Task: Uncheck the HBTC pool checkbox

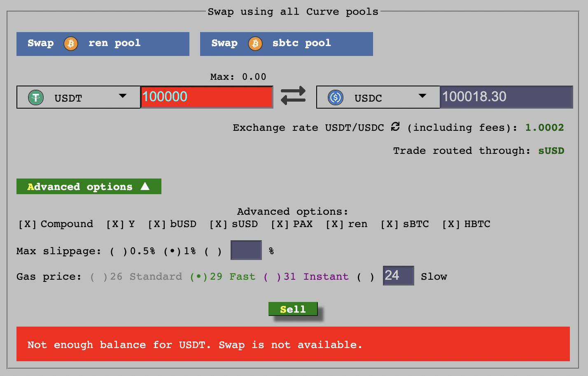Action: (451, 224)
